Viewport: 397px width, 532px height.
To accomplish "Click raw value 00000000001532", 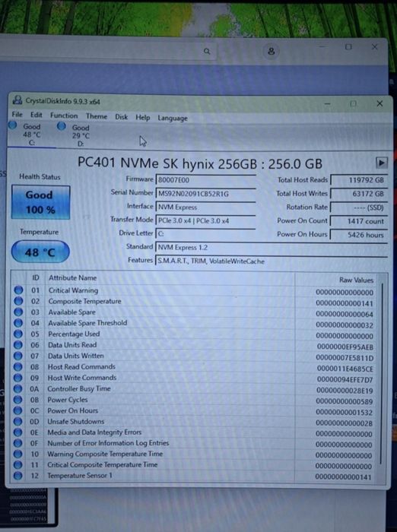I will pos(344,413).
